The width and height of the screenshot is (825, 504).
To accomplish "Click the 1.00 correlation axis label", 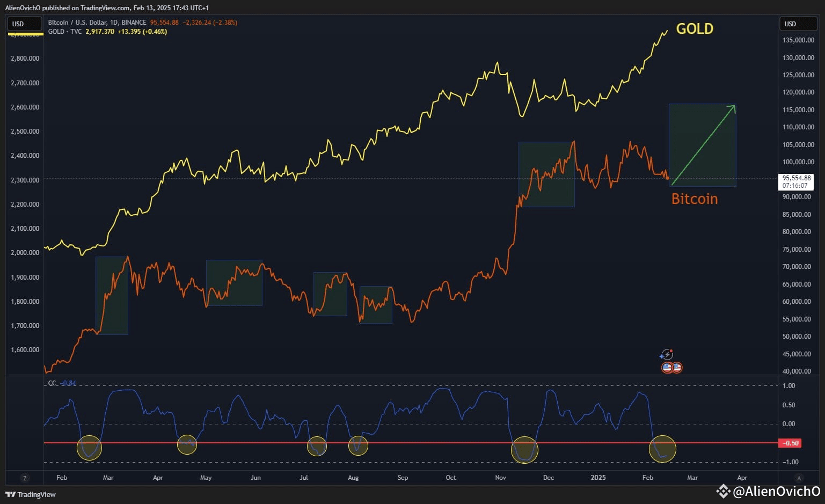I will [x=789, y=386].
